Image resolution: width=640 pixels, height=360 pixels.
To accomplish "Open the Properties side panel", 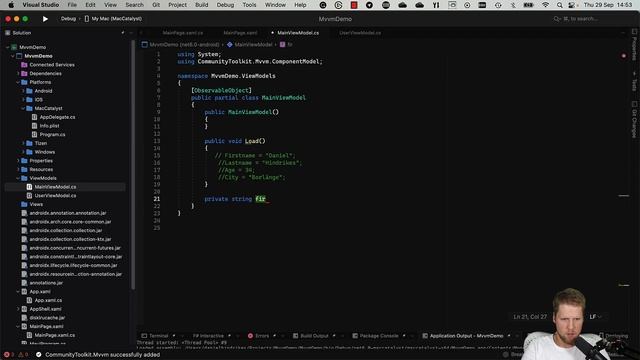I will point(634,45).
